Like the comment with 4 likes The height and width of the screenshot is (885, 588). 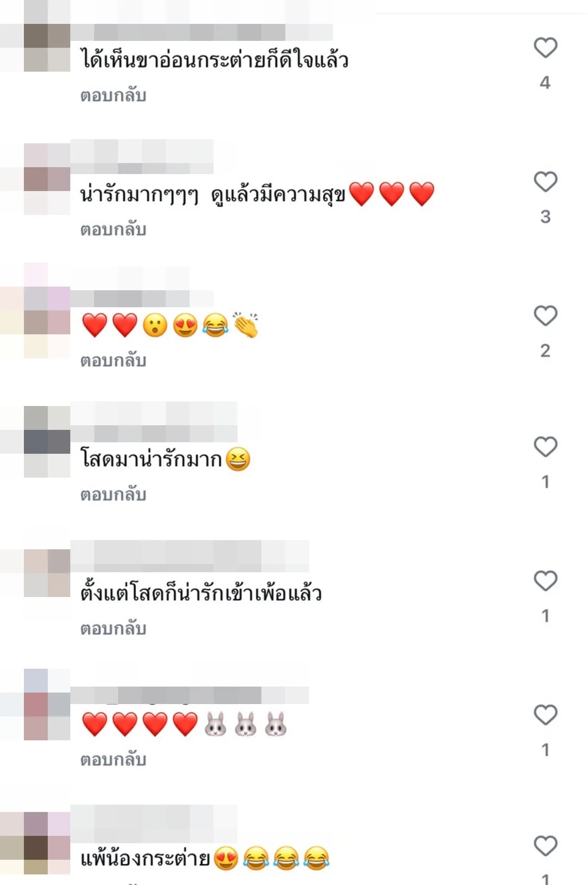click(x=545, y=48)
